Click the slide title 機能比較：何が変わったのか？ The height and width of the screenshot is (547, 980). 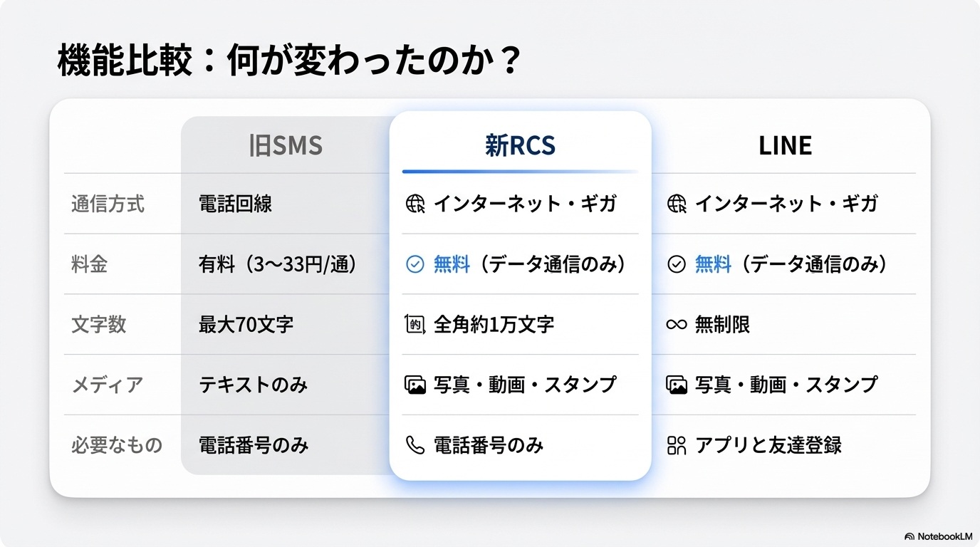(x=289, y=63)
